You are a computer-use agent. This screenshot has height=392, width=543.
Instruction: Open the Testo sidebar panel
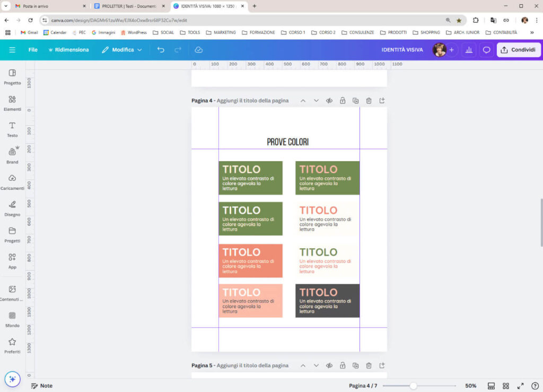(13, 129)
